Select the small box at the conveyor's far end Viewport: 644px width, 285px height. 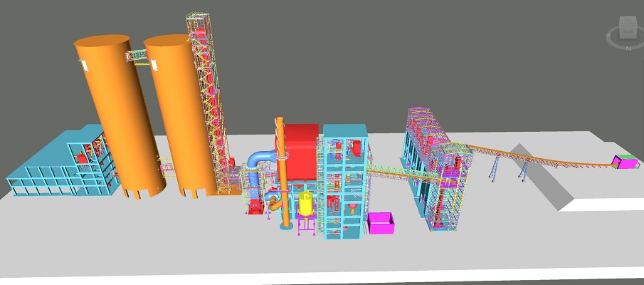coord(624,162)
